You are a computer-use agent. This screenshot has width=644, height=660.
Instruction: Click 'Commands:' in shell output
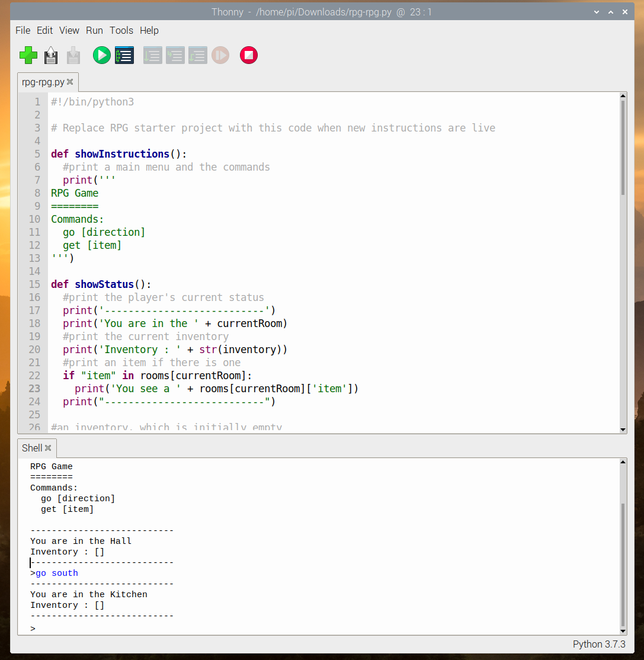point(54,488)
